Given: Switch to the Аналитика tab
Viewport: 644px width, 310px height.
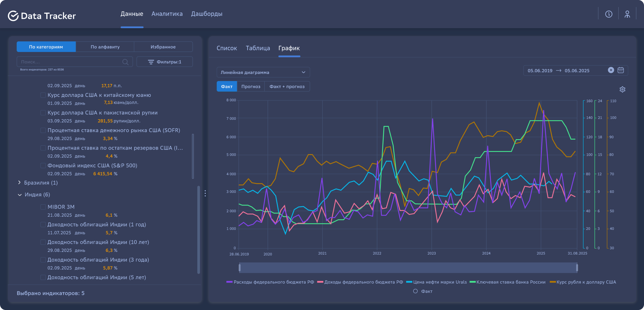Looking at the screenshot, I should 167,14.
